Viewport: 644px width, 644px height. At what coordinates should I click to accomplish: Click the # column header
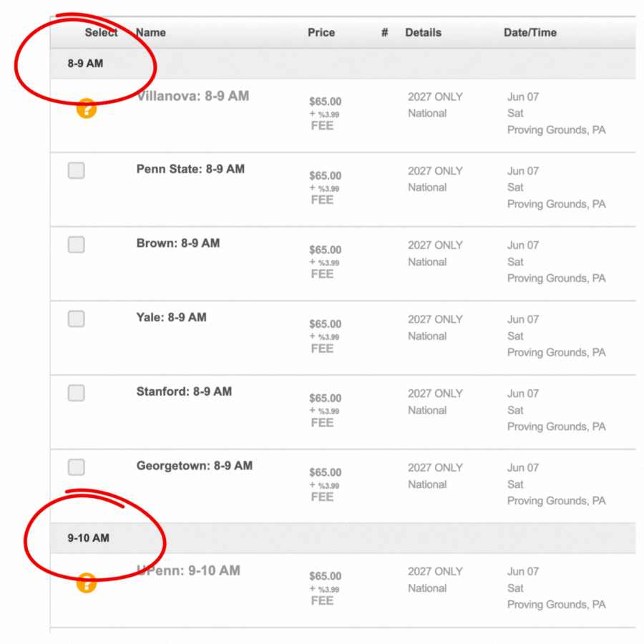click(x=384, y=32)
